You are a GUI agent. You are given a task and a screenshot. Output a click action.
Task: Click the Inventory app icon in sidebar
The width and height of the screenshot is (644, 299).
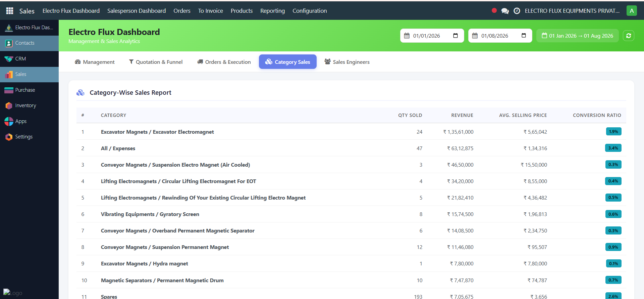[x=9, y=105]
